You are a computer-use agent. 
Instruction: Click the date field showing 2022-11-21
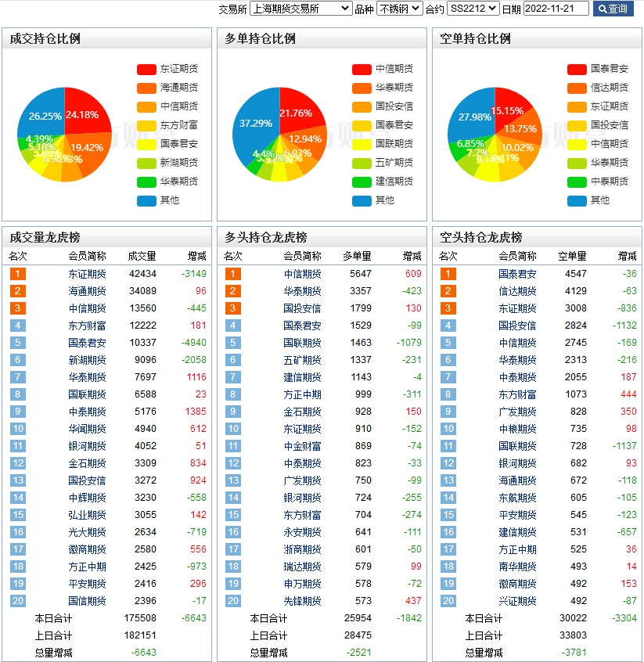coord(556,9)
